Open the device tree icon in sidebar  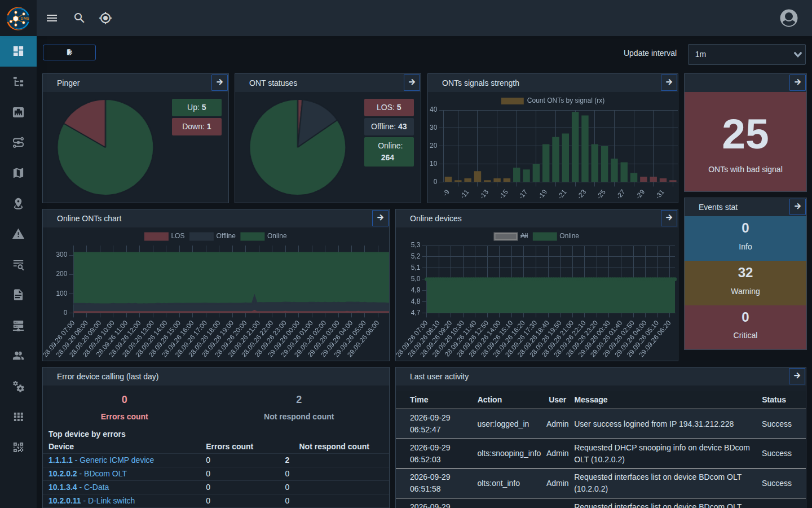18,82
